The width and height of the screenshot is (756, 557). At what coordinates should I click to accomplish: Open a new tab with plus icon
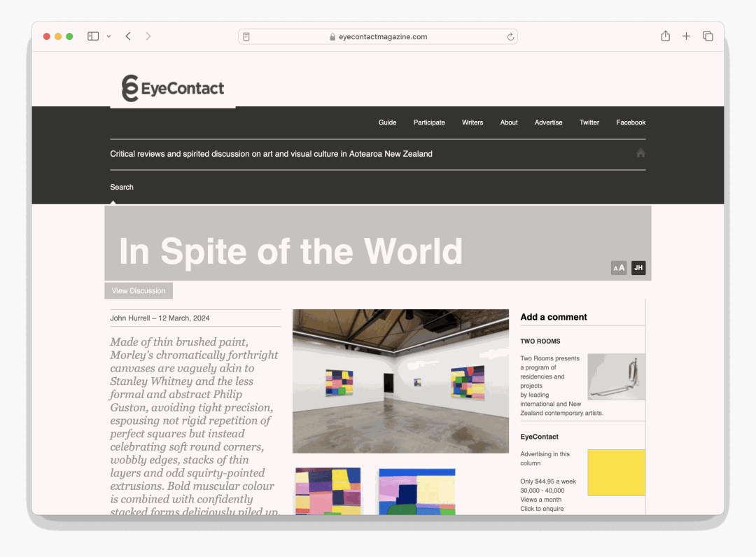coord(686,36)
